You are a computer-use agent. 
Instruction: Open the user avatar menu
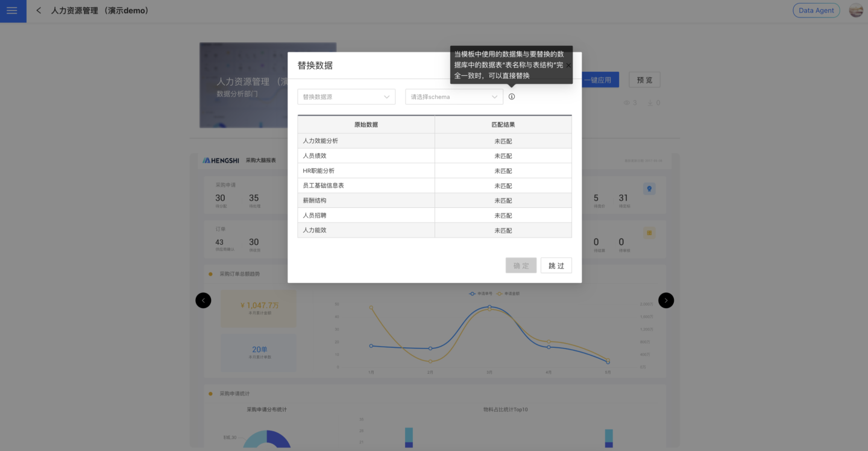tap(856, 10)
